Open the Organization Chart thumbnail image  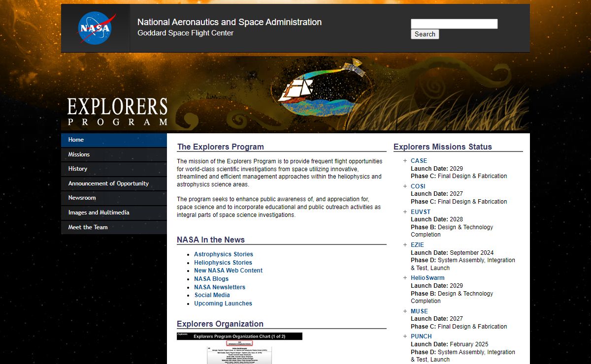click(239, 348)
